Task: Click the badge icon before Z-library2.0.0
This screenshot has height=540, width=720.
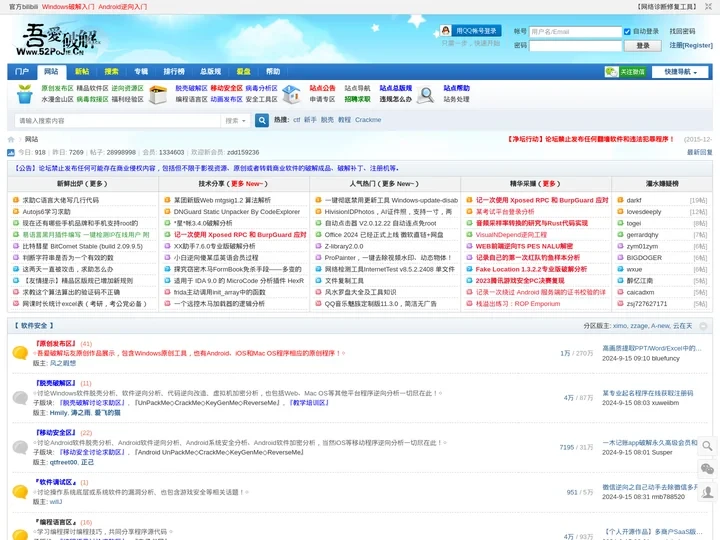Action: click(318, 246)
